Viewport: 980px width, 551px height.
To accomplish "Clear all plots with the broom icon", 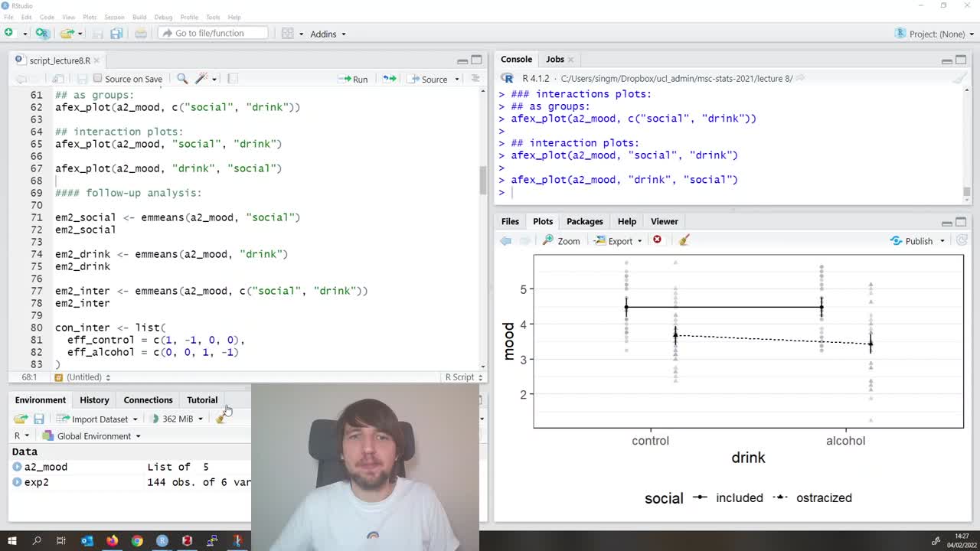I will pyautogui.click(x=682, y=240).
